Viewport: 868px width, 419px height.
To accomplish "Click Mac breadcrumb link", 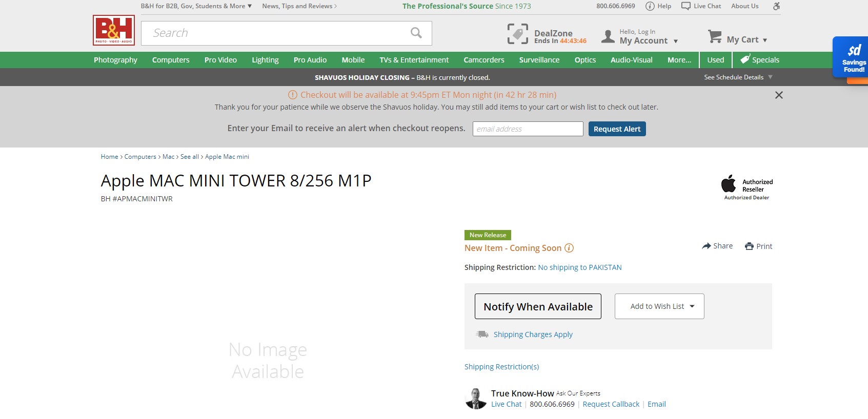I will 169,157.
